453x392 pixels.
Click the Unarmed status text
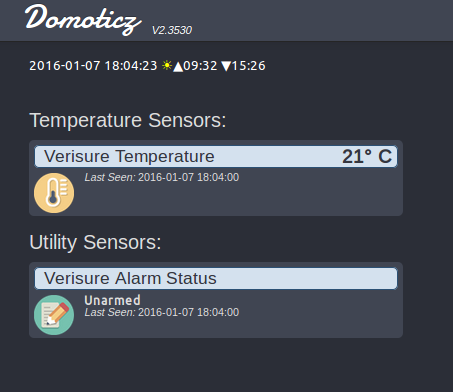point(112,300)
